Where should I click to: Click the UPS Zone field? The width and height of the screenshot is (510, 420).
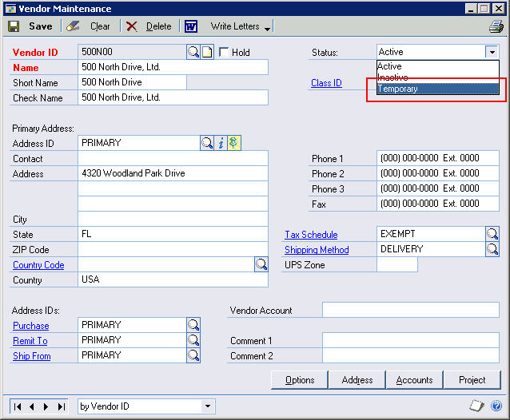coord(397,264)
